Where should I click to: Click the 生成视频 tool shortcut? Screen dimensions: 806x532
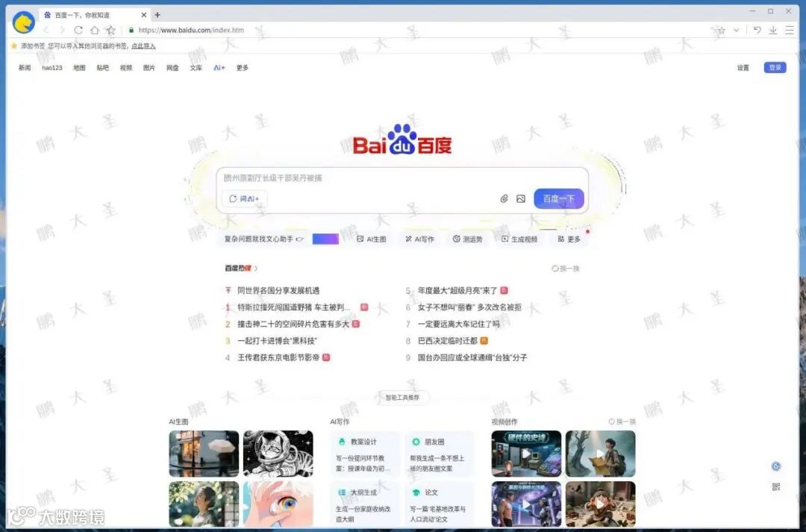[519, 239]
